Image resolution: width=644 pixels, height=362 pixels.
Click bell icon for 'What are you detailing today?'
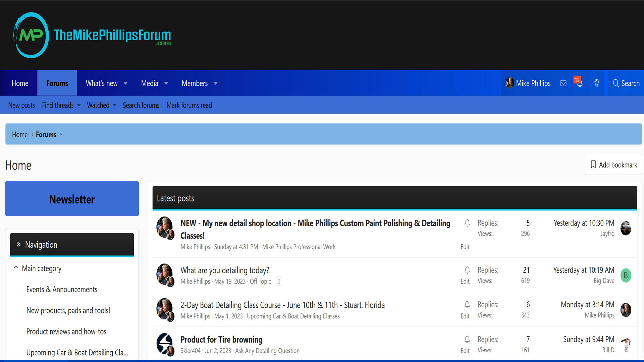pyautogui.click(x=467, y=270)
